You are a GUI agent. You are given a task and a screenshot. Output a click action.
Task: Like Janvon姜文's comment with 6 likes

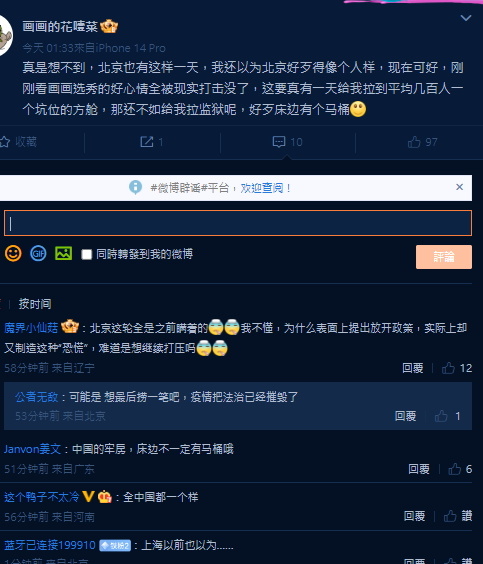(x=460, y=469)
